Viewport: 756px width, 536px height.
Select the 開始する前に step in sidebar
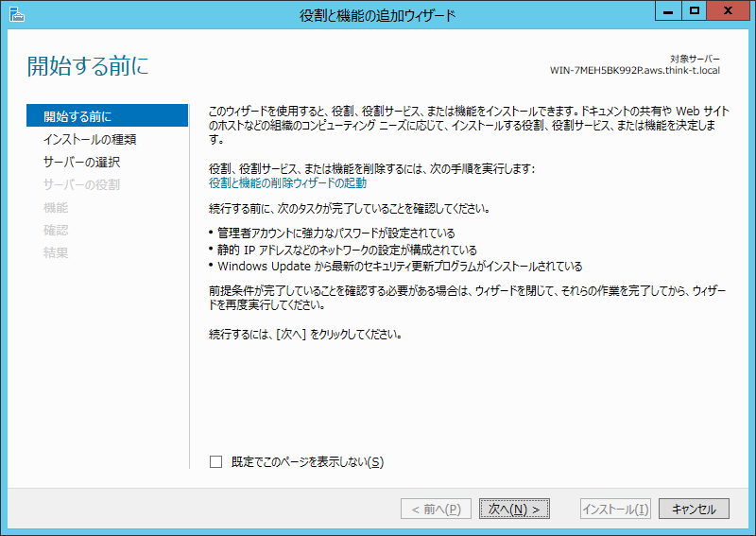(x=107, y=115)
